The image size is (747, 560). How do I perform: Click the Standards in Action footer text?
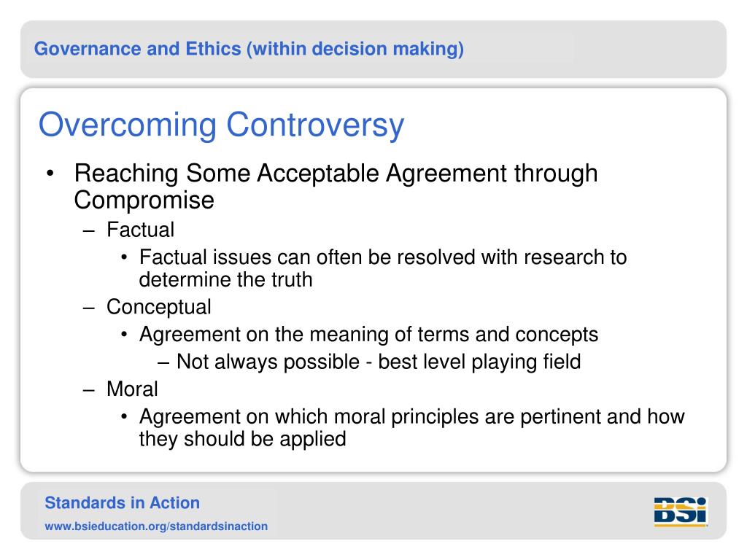(x=122, y=503)
